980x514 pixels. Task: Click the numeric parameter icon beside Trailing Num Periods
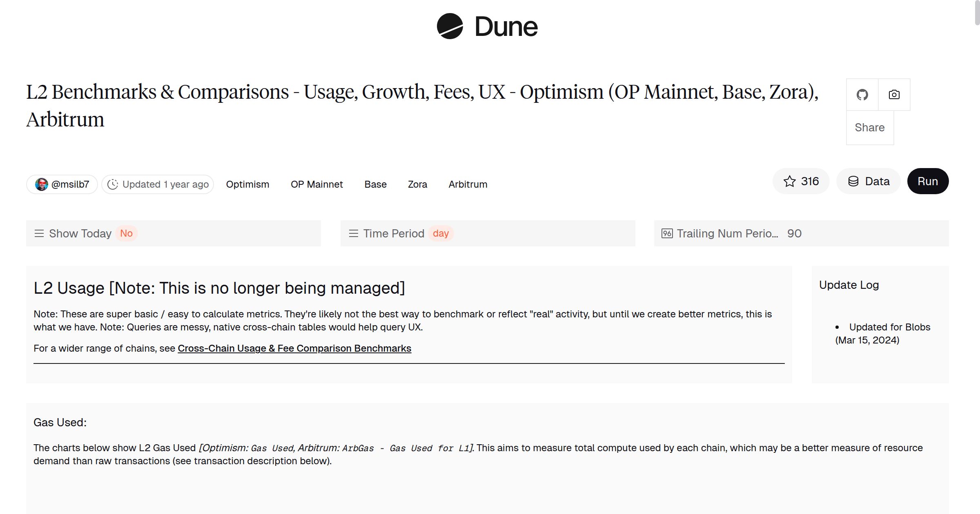coord(667,233)
